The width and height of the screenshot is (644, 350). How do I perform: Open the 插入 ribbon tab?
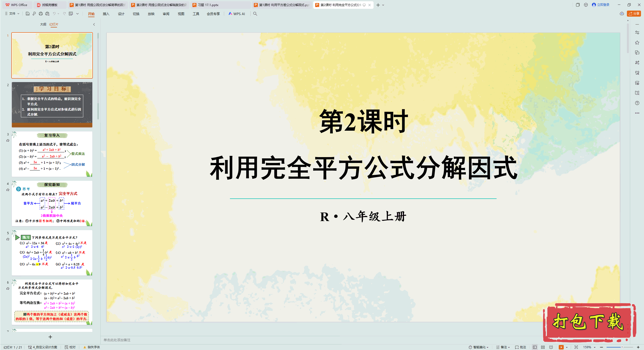tap(106, 14)
